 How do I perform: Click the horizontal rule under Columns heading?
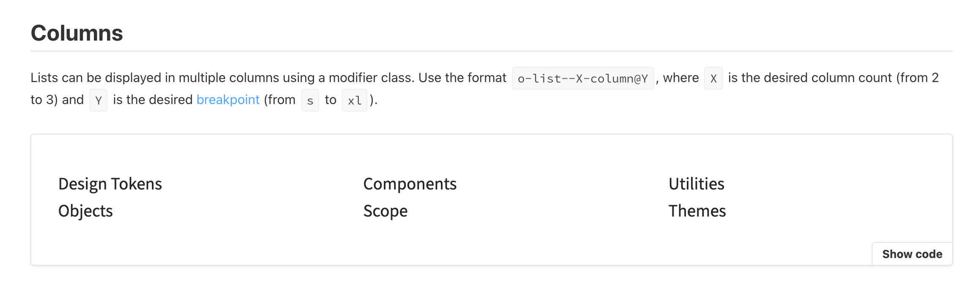click(x=491, y=51)
